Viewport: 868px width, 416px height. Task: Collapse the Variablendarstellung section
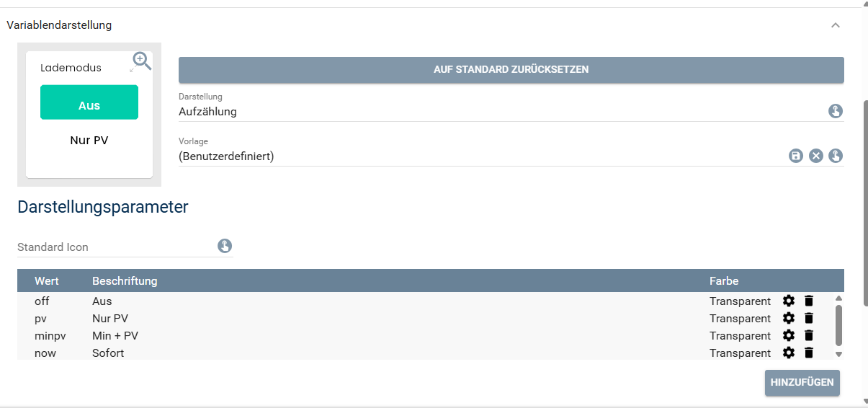pyautogui.click(x=836, y=25)
